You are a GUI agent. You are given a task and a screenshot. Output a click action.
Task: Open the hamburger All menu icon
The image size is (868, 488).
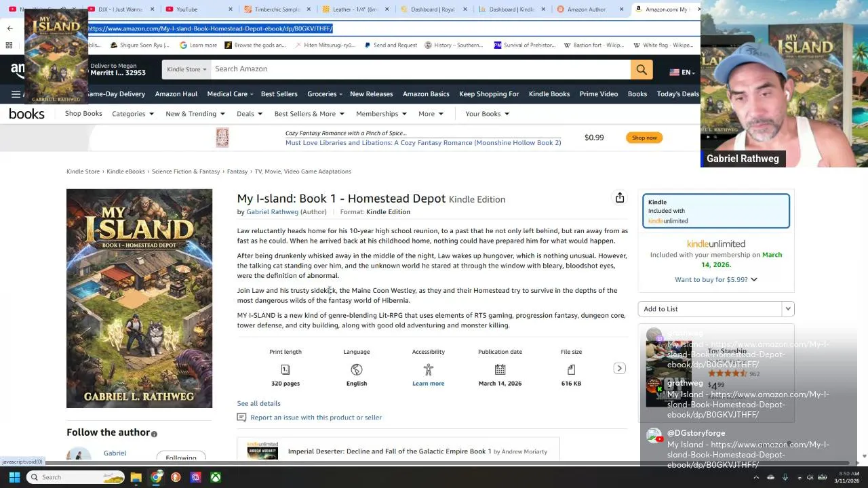(16, 94)
